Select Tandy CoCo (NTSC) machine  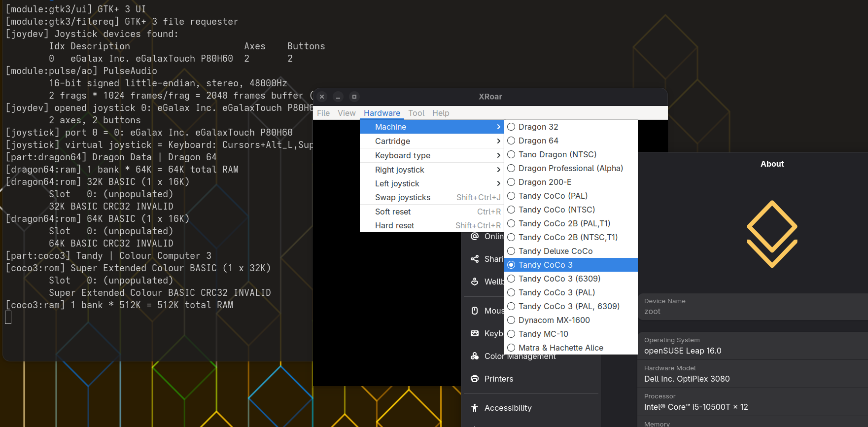[x=571, y=210]
